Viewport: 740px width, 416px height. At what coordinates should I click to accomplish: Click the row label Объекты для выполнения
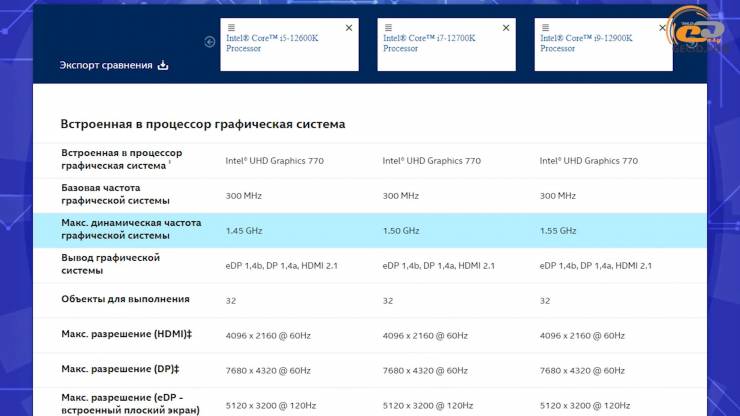[x=125, y=299]
